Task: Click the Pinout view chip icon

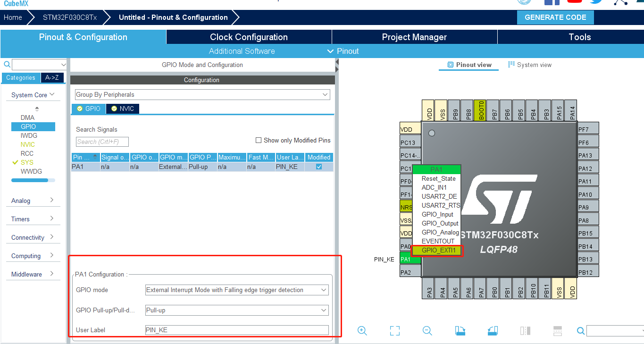Action: coord(451,65)
